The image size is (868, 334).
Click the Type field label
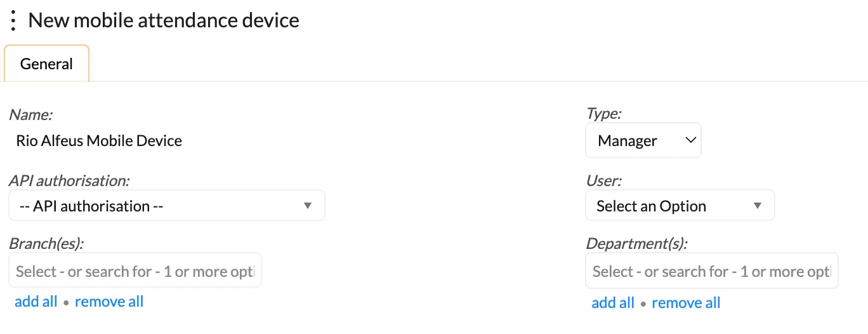coord(603,114)
